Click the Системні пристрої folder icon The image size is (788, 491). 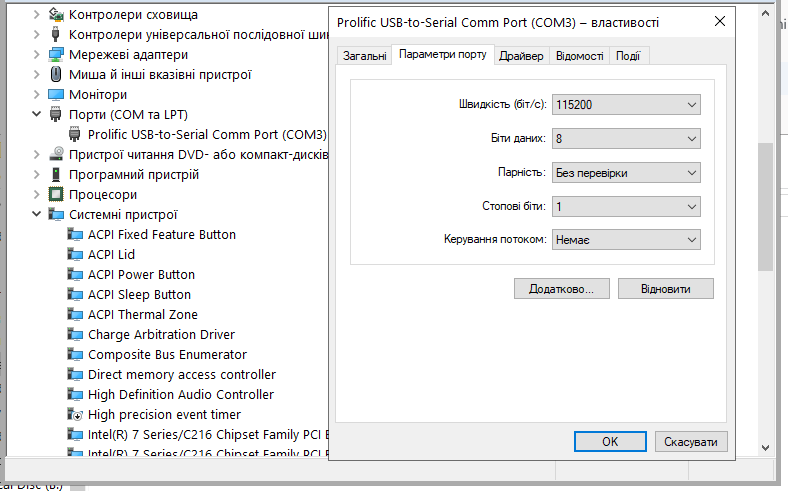click(x=56, y=215)
